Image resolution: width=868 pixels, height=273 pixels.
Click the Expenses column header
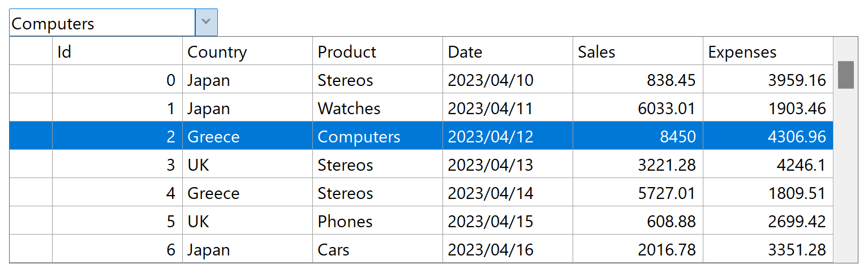pos(768,51)
